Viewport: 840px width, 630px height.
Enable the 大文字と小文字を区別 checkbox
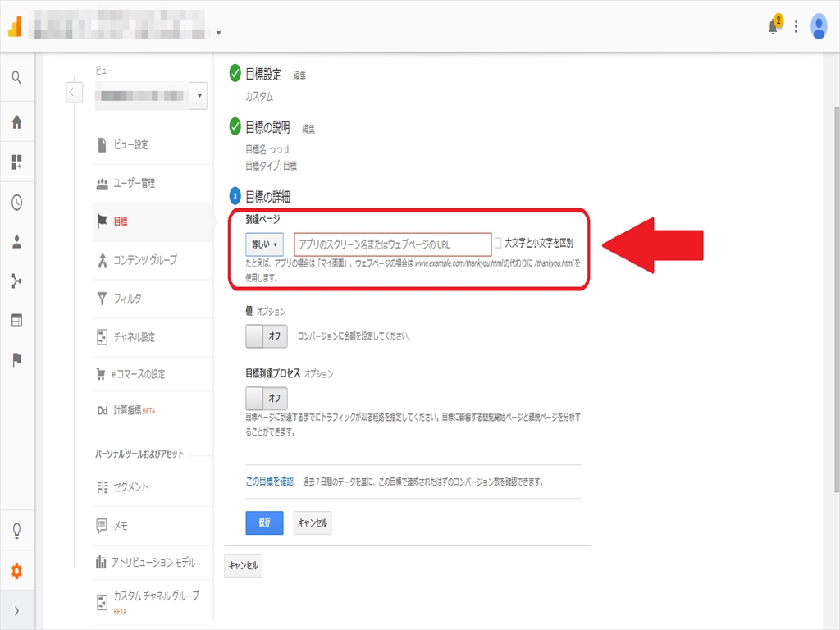[499, 244]
